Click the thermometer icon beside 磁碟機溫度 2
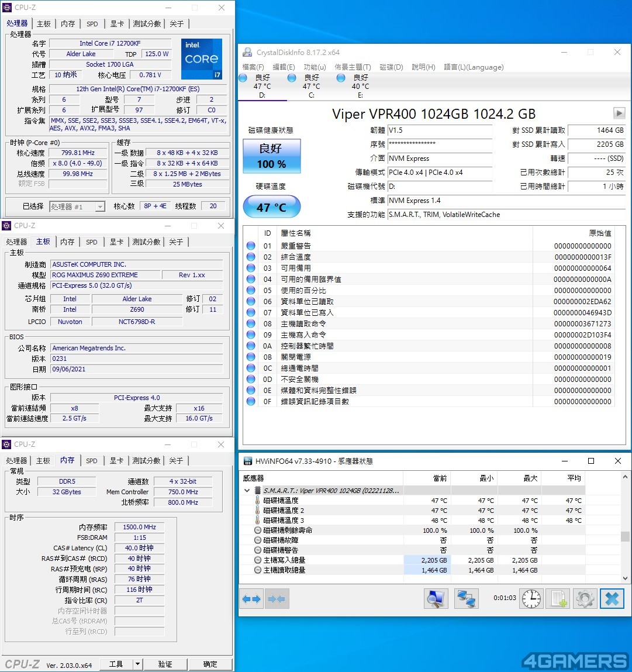632x672 pixels. [257, 510]
